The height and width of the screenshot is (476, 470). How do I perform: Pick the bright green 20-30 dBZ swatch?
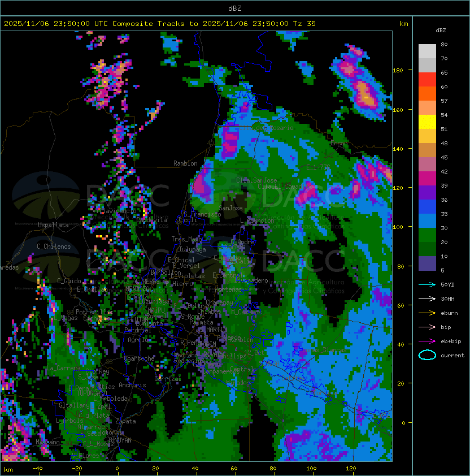(427, 235)
